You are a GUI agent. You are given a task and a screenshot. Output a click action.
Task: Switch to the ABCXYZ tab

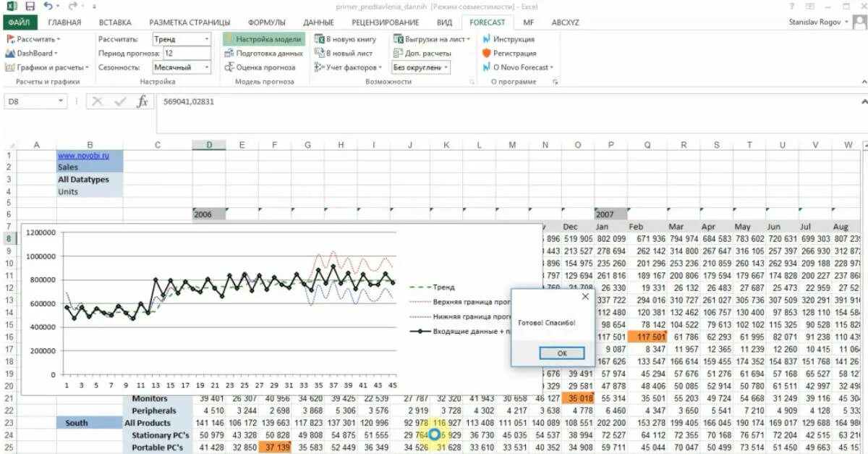[564, 22]
